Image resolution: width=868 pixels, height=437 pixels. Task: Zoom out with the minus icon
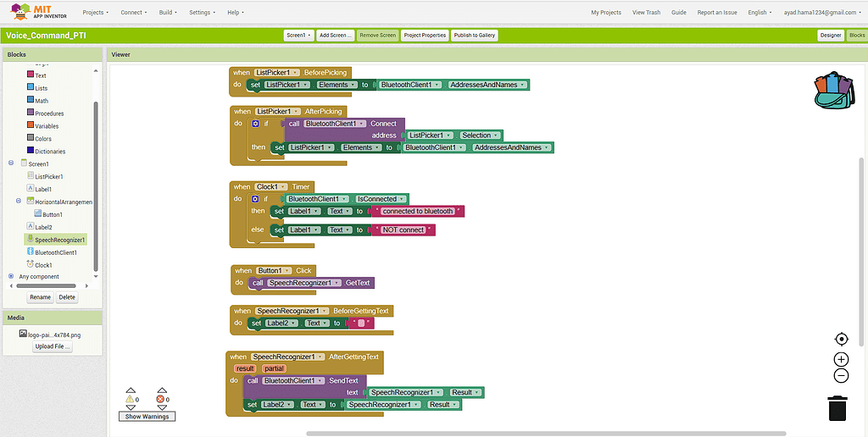tap(841, 375)
